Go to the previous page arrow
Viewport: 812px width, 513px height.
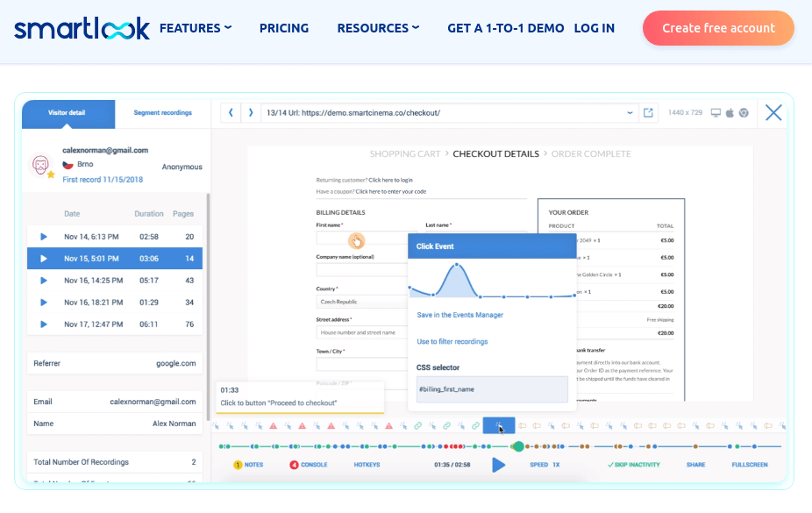click(231, 112)
